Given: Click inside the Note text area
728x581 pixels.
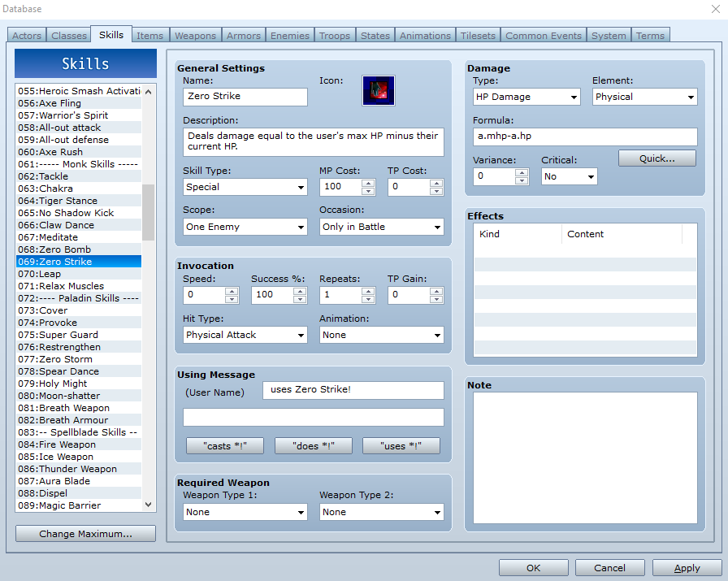Looking at the screenshot, I should (x=585, y=457).
